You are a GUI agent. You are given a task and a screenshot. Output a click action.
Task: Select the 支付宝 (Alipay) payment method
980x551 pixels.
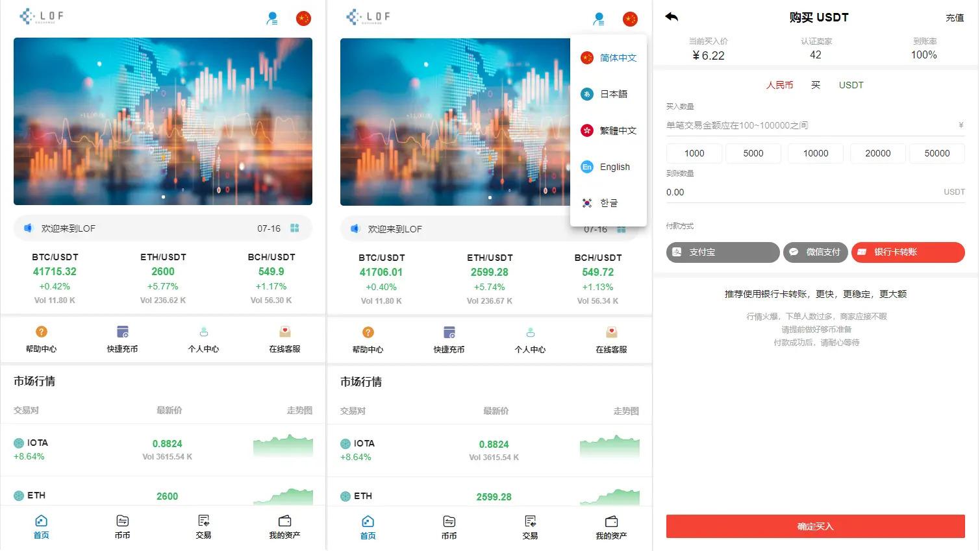coord(722,252)
